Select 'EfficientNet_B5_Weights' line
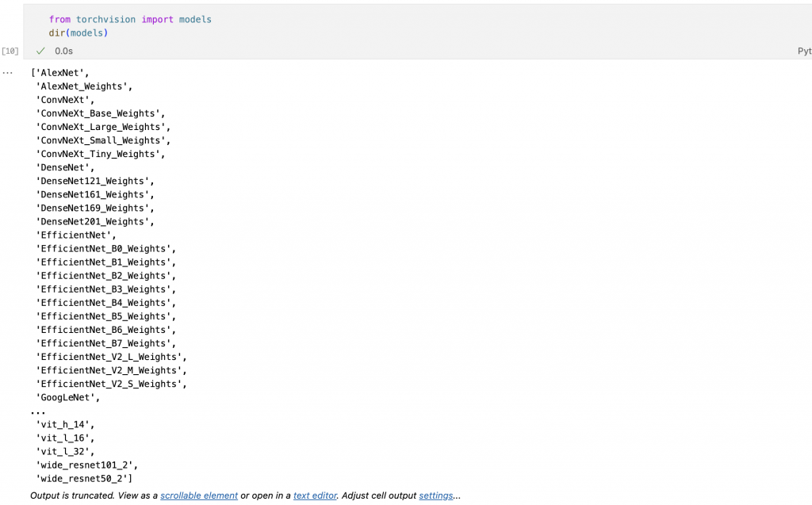This screenshot has width=812, height=505. [x=105, y=316]
